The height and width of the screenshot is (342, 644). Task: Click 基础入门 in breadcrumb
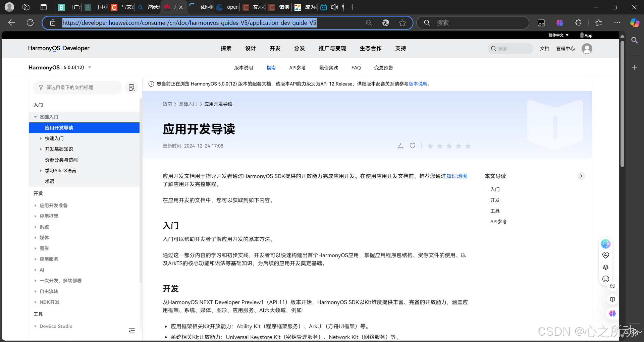click(x=188, y=104)
